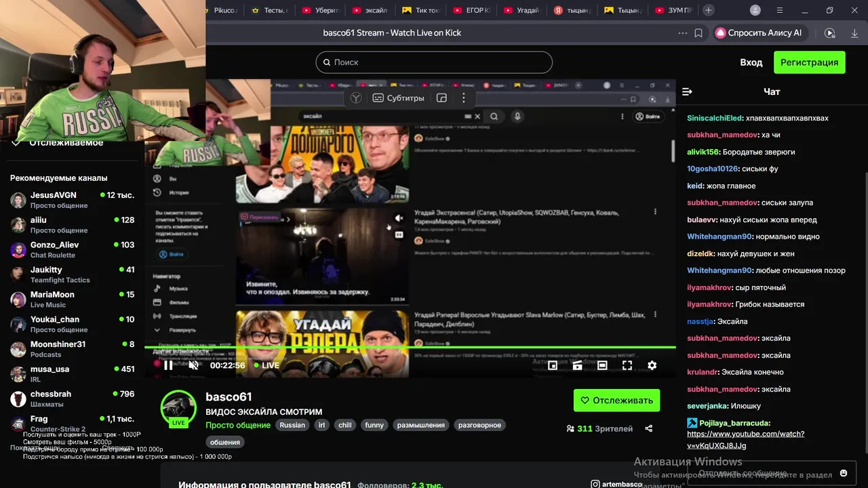Open chessbrah channel avatar
This screenshot has width=868, height=488.
click(18, 399)
